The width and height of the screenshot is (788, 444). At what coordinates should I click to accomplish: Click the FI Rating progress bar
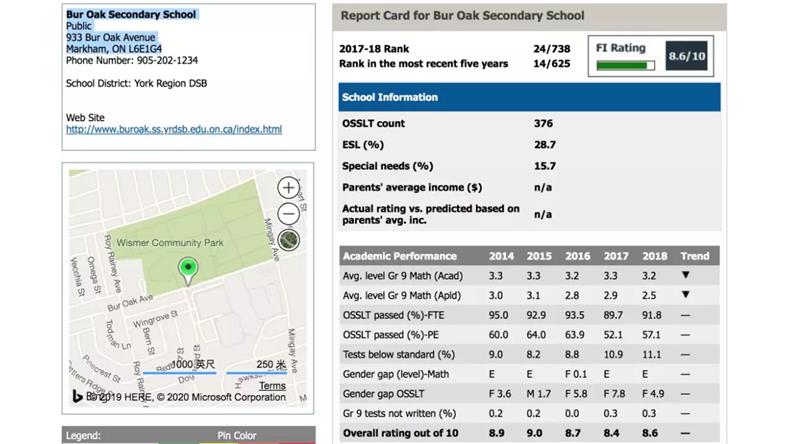(625, 67)
